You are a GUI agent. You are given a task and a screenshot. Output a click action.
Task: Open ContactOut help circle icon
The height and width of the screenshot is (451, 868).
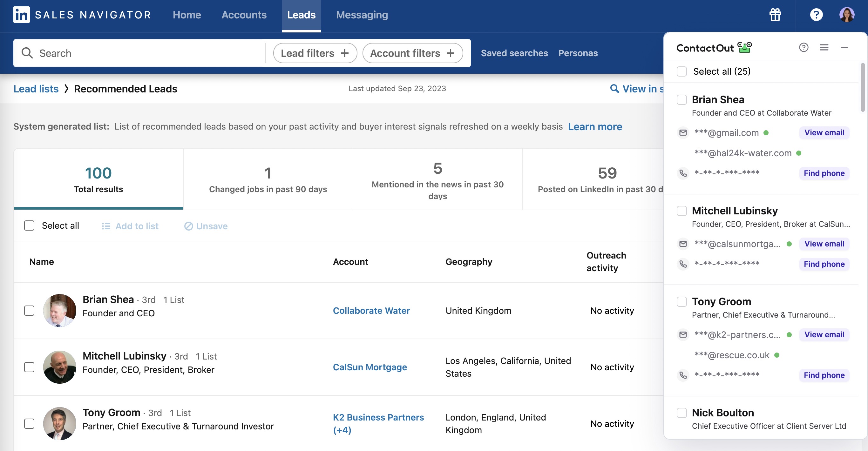point(803,48)
